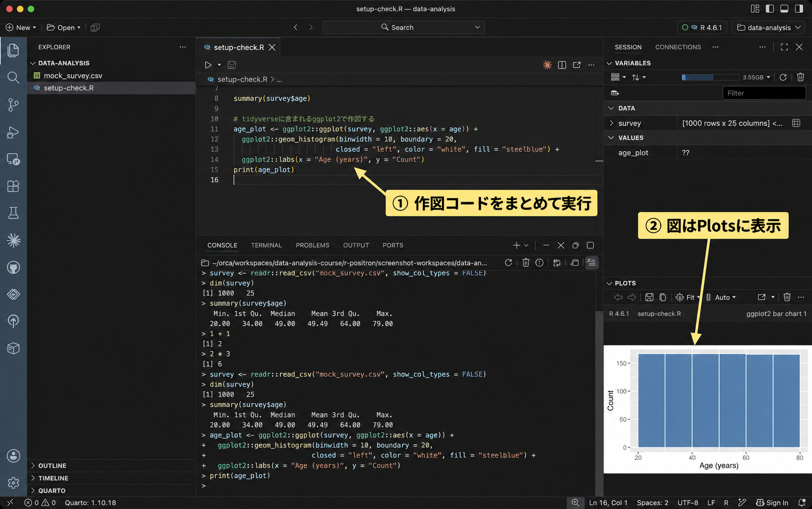Open the Search view in activity bar
The width and height of the screenshot is (812, 509).
[x=13, y=77]
